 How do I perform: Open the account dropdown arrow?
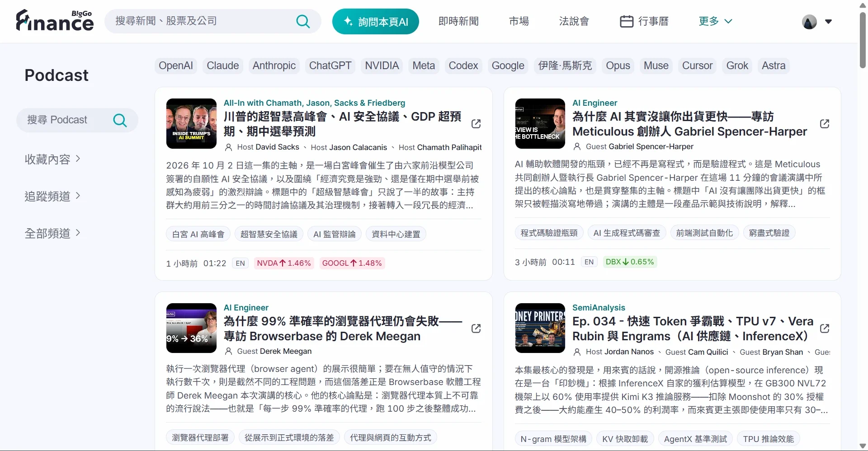828,22
